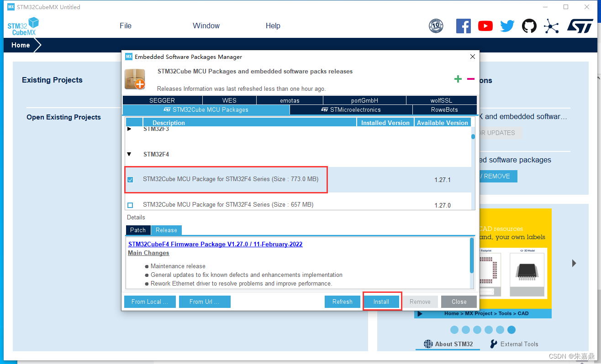The width and height of the screenshot is (601, 364).
Task: Click the STM32CubeMX logo
Action: (x=23, y=26)
